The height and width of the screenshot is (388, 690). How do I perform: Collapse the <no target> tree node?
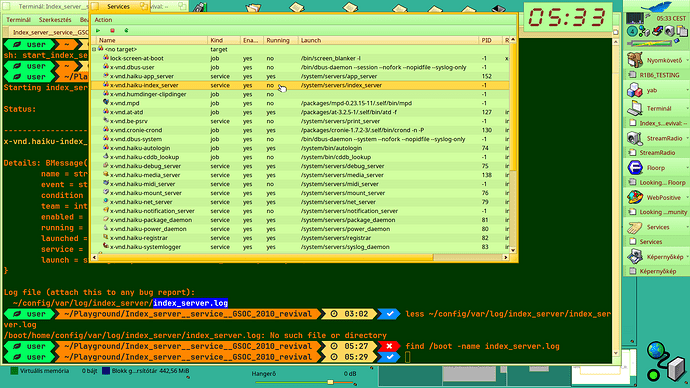point(94,49)
